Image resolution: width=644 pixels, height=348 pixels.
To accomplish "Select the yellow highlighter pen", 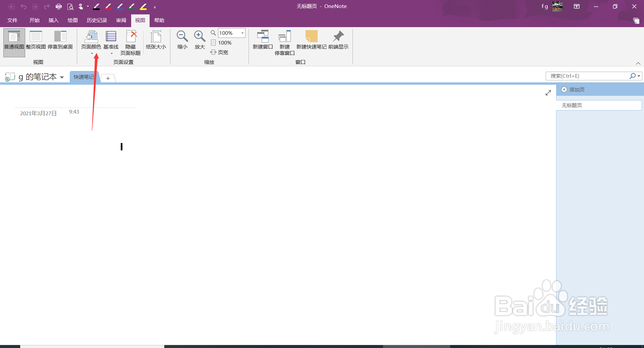I will coord(144,6).
